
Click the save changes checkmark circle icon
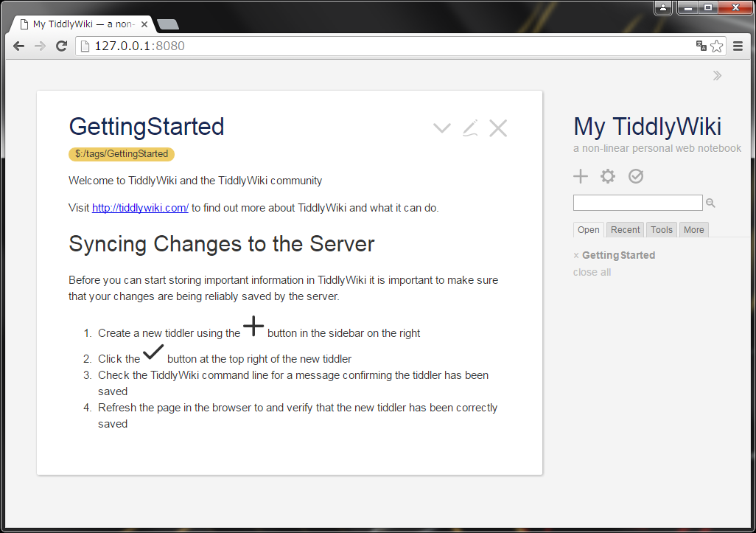tap(636, 176)
